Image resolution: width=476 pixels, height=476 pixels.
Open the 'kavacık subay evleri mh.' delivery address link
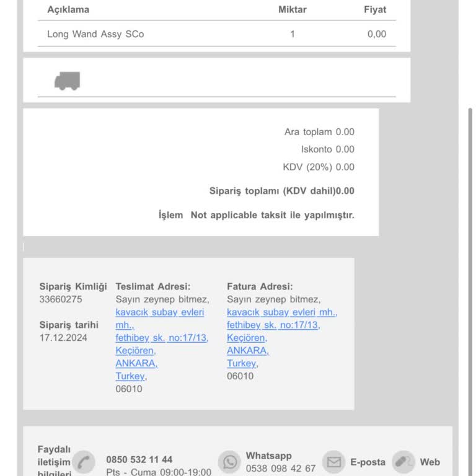click(x=159, y=312)
